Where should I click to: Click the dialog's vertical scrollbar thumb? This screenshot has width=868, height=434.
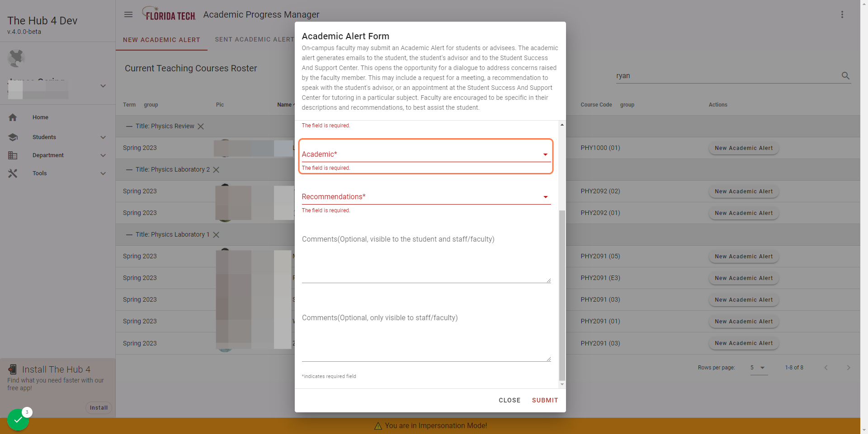(x=562, y=295)
